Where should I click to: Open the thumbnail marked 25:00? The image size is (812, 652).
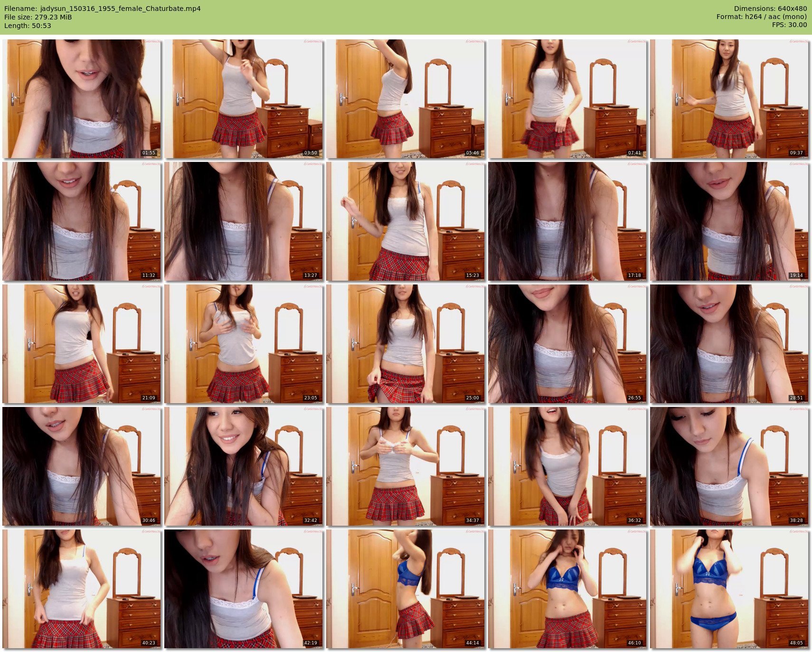tap(406, 344)
